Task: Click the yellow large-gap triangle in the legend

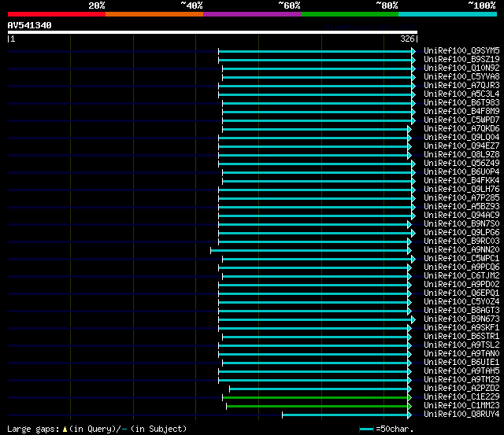Action: [65, 429]
